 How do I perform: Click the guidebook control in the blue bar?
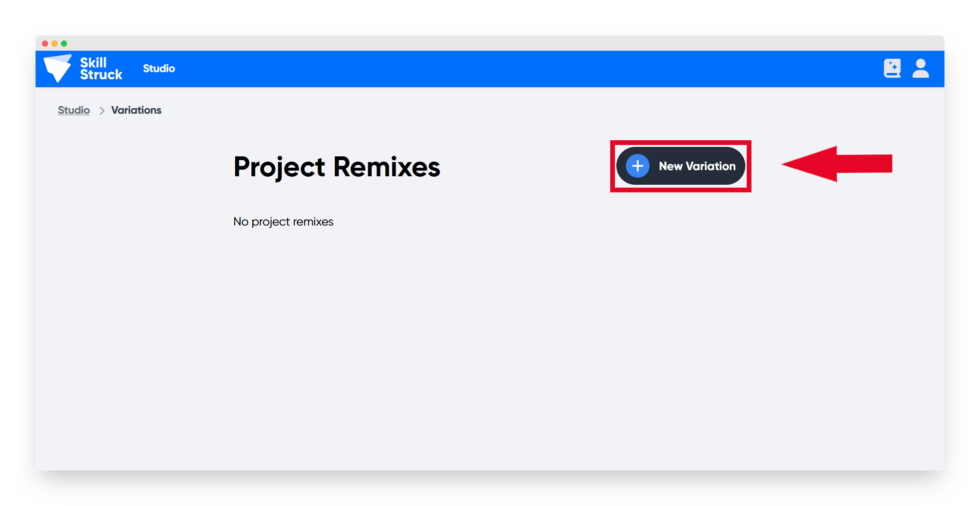pyautogui.click(x=892, y=68)
